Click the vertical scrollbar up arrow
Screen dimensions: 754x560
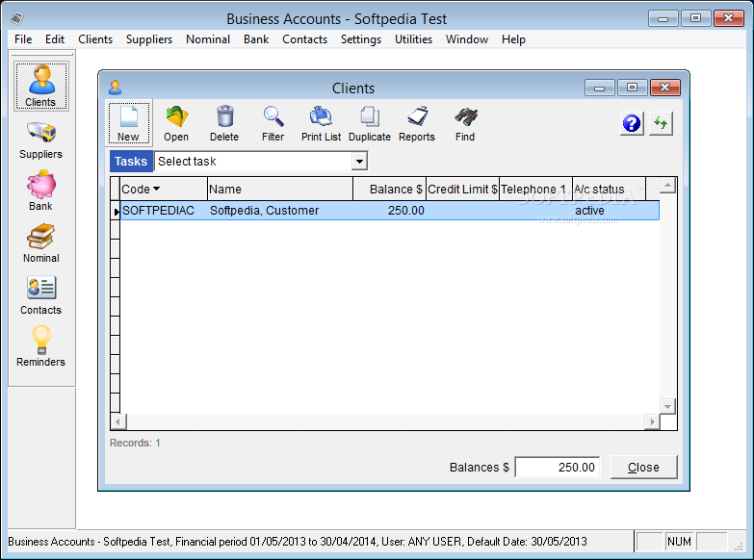pyautogui.click(x=667, y=186)
